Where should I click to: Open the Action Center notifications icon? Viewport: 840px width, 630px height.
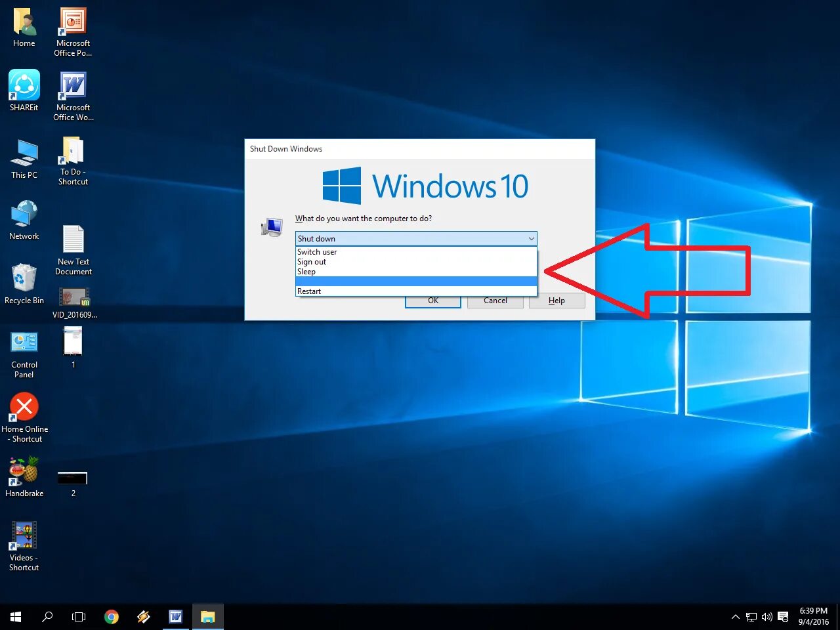[x=783, y=617]
